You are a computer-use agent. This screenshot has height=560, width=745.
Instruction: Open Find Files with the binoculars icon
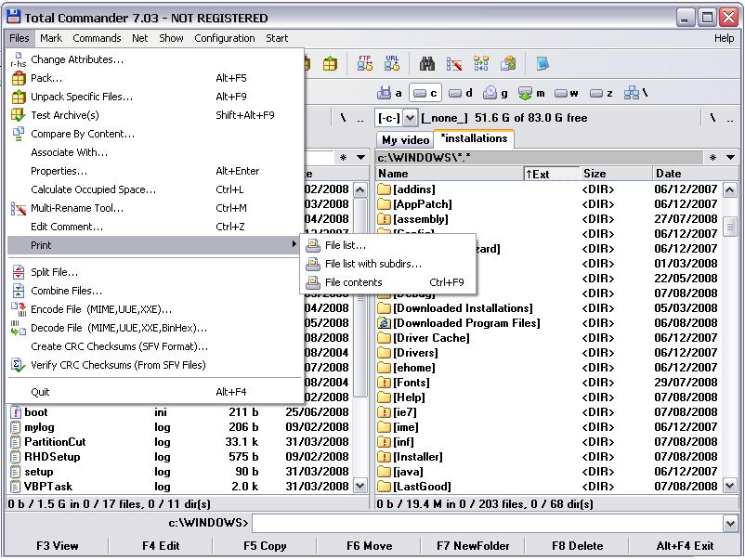click(x=427, y=63)
